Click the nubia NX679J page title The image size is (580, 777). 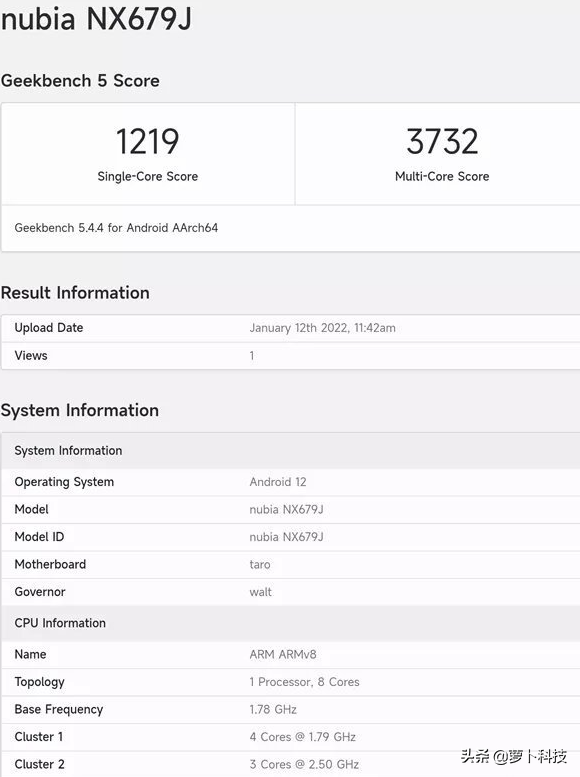pyautogui.click(x=96, y=19)
